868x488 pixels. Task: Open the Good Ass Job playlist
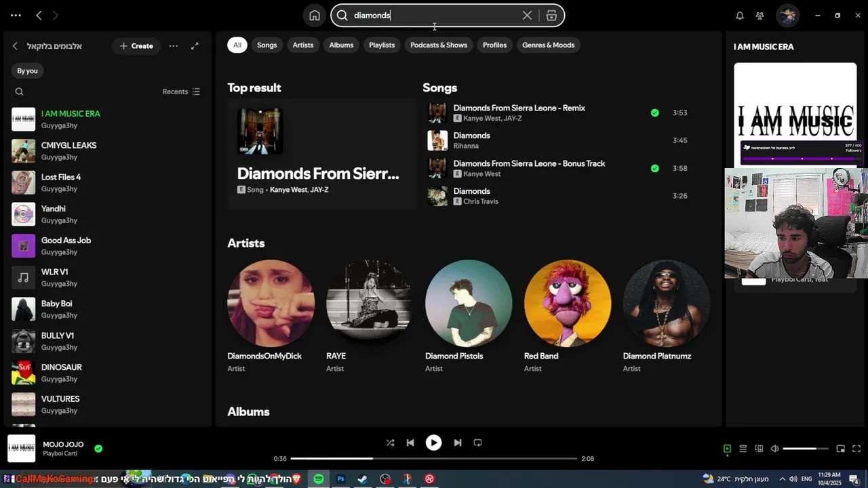pyautogui.click(x=108, y=245)
